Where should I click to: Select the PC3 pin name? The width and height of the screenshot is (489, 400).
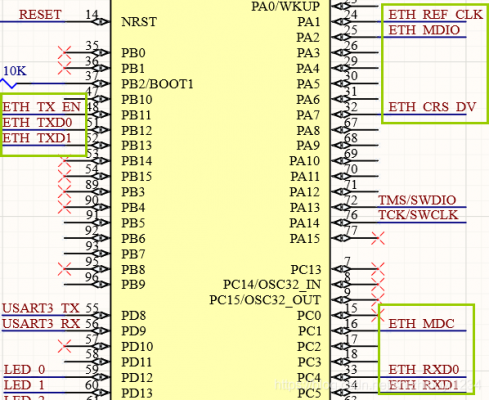pyautogui.click(x=309, y=362)
